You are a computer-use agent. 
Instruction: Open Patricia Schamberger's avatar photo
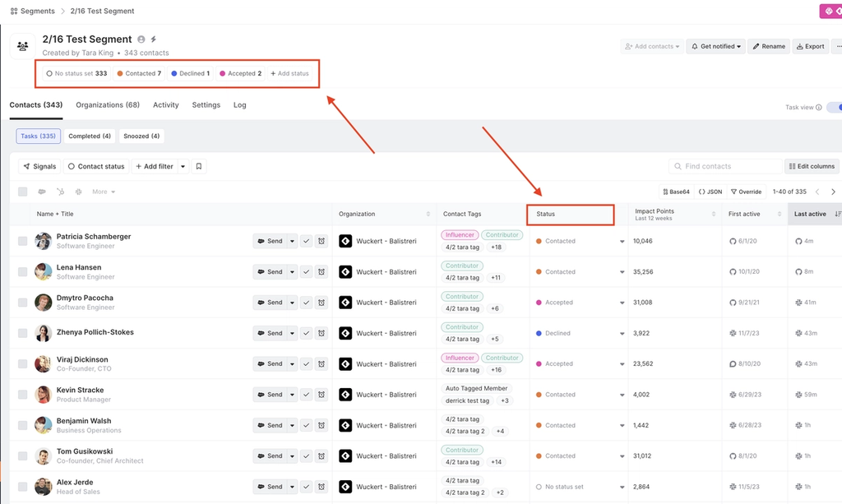pos(43,241)
